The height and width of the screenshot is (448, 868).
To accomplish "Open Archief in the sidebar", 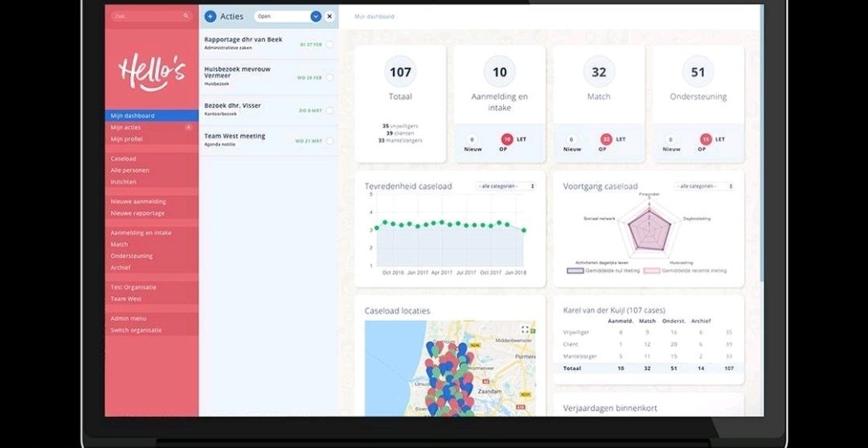I will 121,268.
